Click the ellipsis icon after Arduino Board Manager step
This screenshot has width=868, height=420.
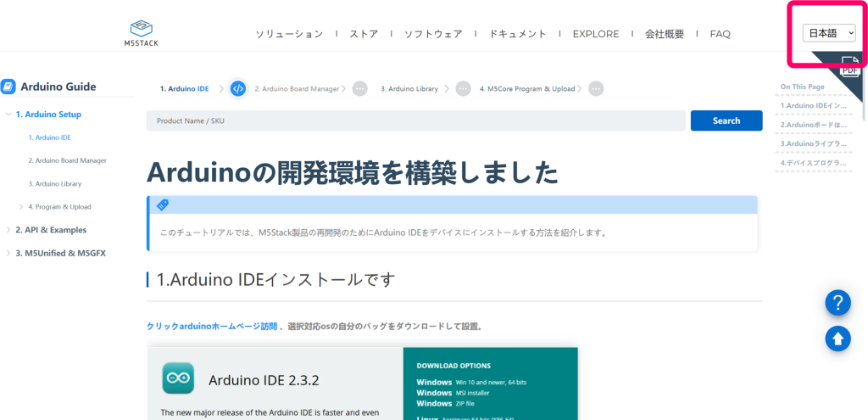[x=359, y=88]
